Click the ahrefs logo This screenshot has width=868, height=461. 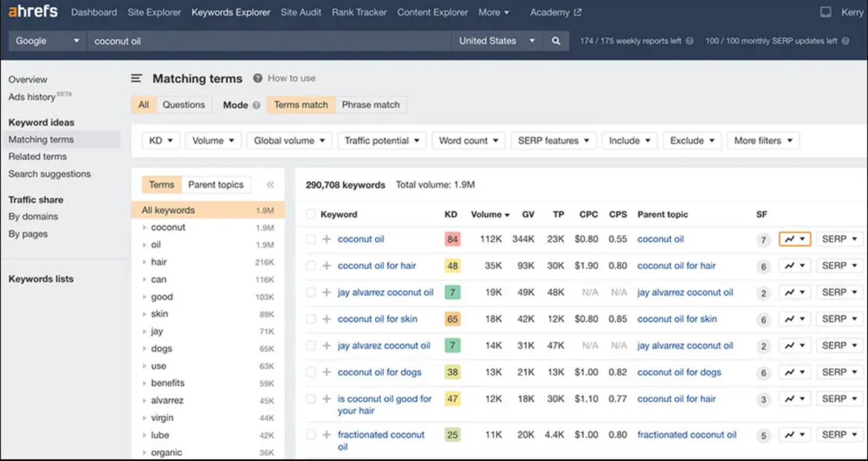(x=33, y=12)
